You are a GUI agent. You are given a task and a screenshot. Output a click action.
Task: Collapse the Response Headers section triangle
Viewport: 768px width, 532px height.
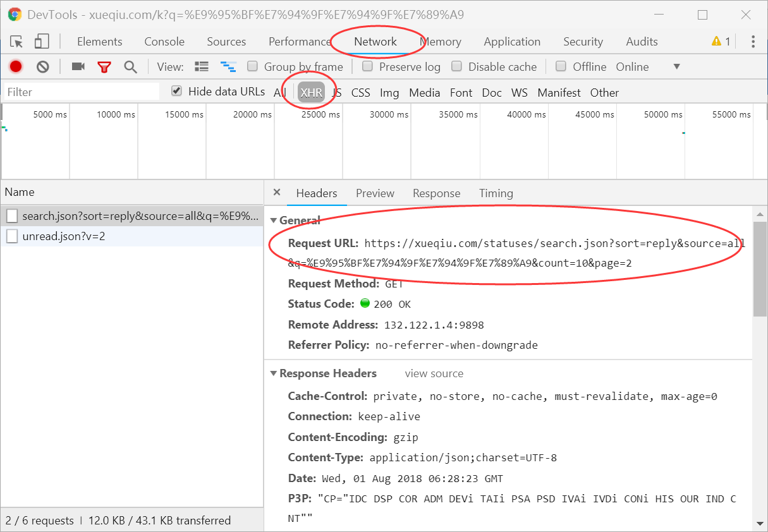274,373
